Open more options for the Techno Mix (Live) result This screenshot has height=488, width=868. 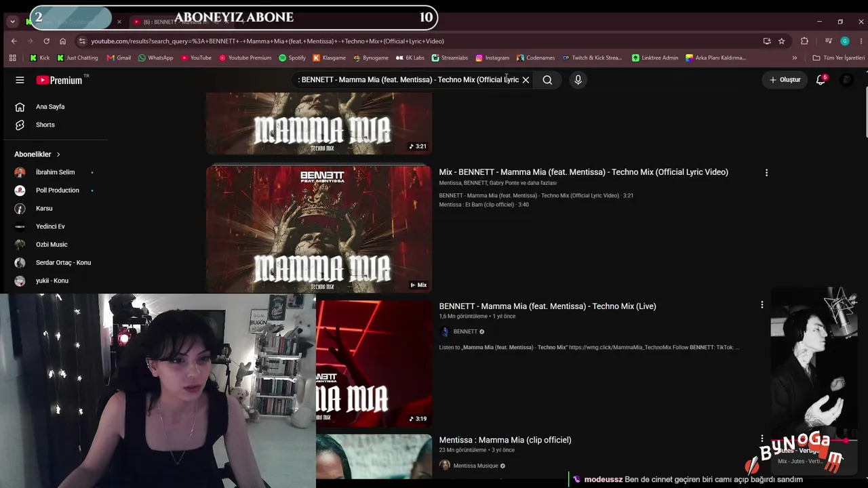pos(762,305)
